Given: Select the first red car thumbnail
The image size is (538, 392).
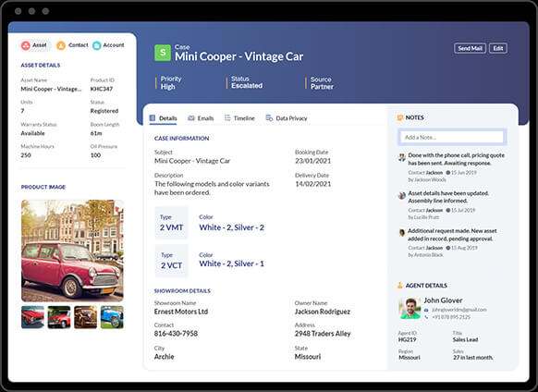Looking at the screenshot, I should 32,317.
